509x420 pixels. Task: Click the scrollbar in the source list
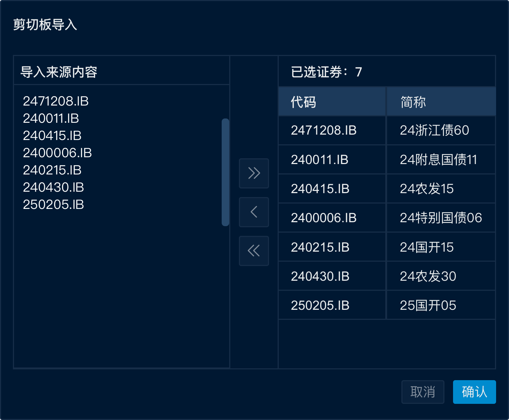point(225,172)
